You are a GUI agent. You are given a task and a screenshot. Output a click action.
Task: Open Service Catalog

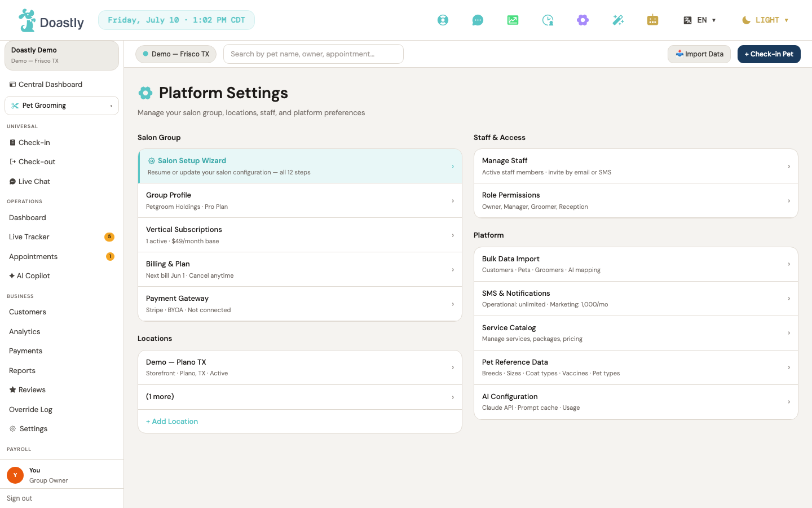[x=636, y=333]
